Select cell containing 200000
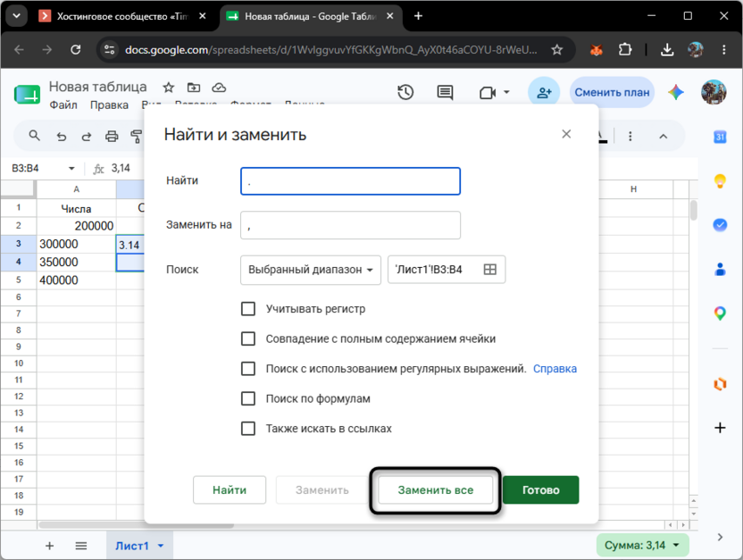The height and width of the screenshot is (560, 743). pyautogui.click(x=76, y=226)
